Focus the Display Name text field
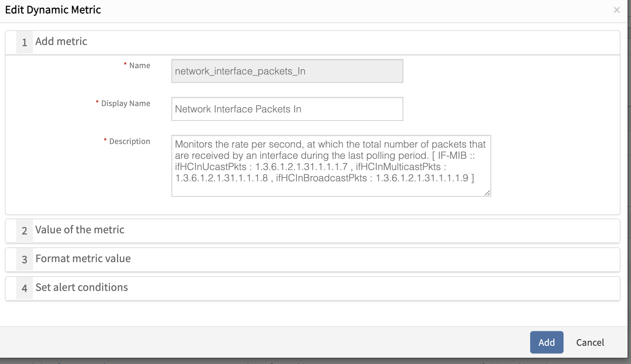Image resolution: width=631 pixels, height=364 pixels. (x=287, y=109)
